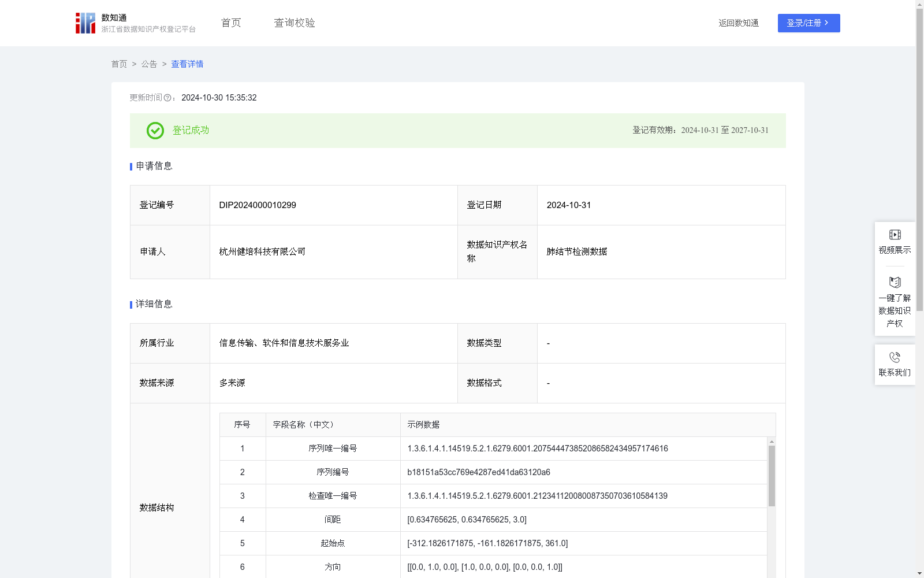Click the 详细信息 section heading
Viewport: 924px width, 578px height.
[154, 305]
